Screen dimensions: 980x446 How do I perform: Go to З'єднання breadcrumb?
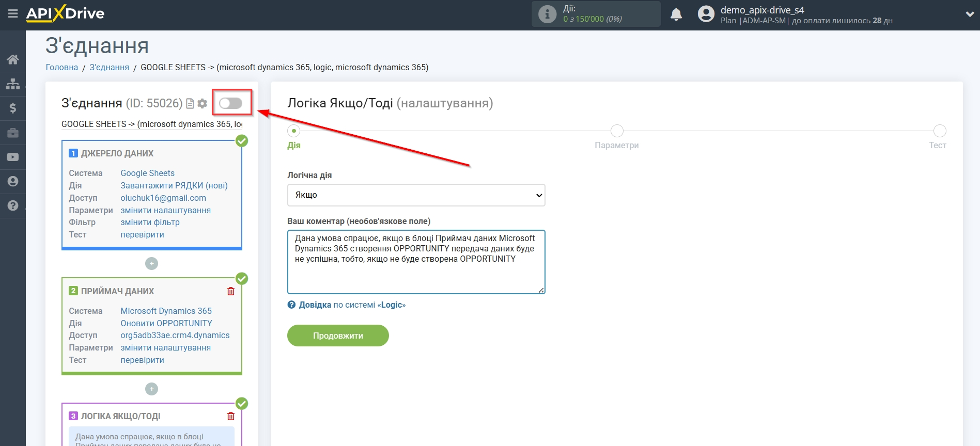click(x=110, y=67)
